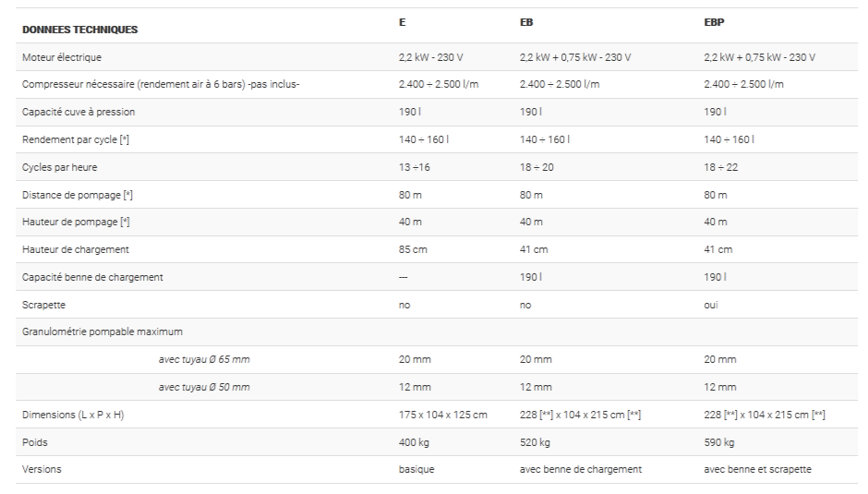
Task: Click the 13 ÷ 16 cycles value
Action: 416,167
